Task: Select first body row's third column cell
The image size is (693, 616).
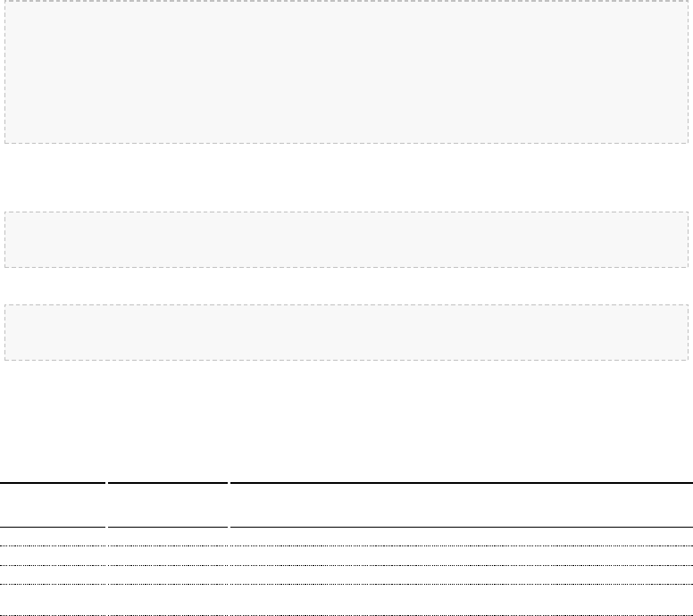Action: point(461,536)
